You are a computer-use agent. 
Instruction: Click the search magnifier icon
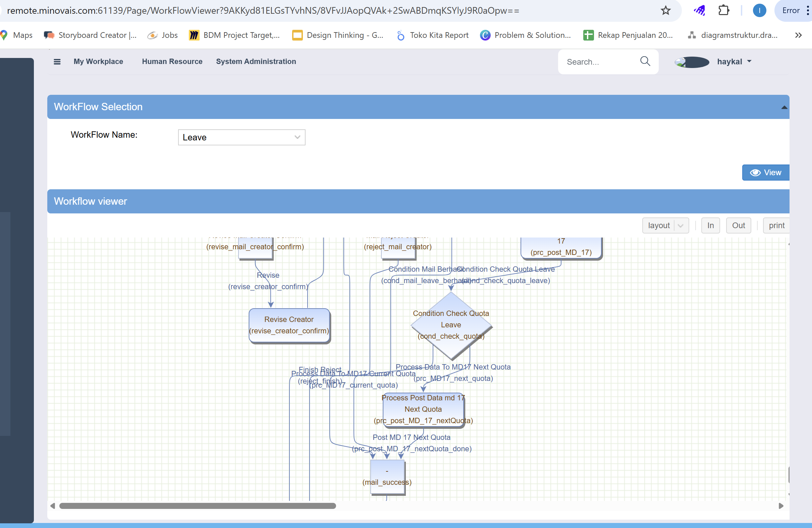pos(645,61)
